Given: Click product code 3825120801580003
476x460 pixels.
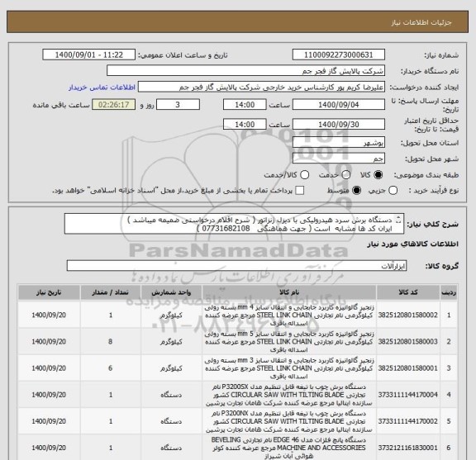Looking at the screenshot, I should 408,342.
